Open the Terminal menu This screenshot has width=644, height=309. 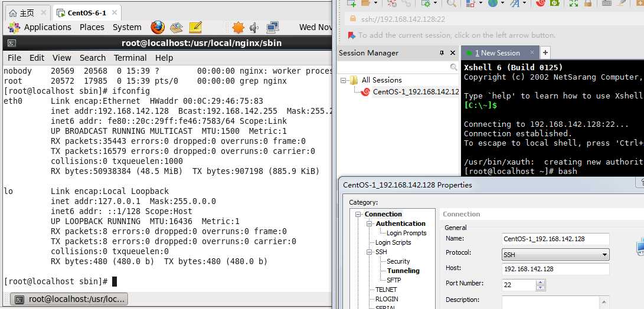tap(130, 58)
